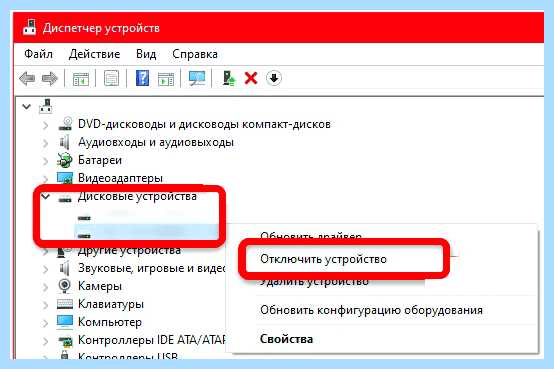The height and width of the screenshot is (369, 554).
Task: Click the Back arrow toolbar icon
Action: (27, 78)
